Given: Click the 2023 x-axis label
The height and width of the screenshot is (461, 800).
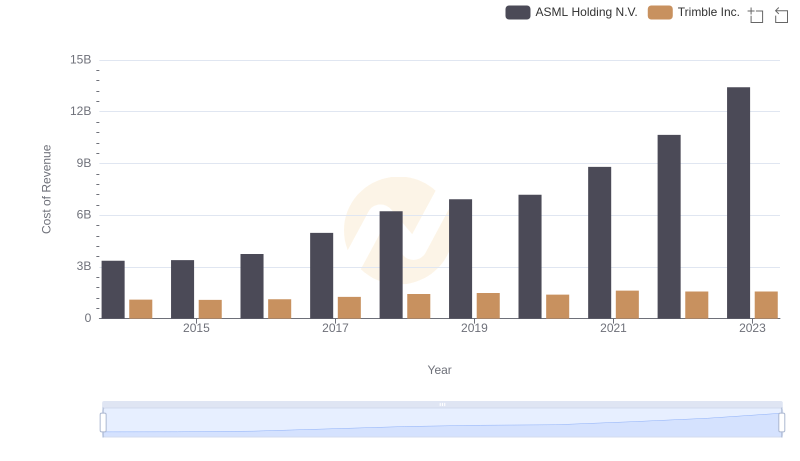Looking at the screenshot, I should [753, 328].
